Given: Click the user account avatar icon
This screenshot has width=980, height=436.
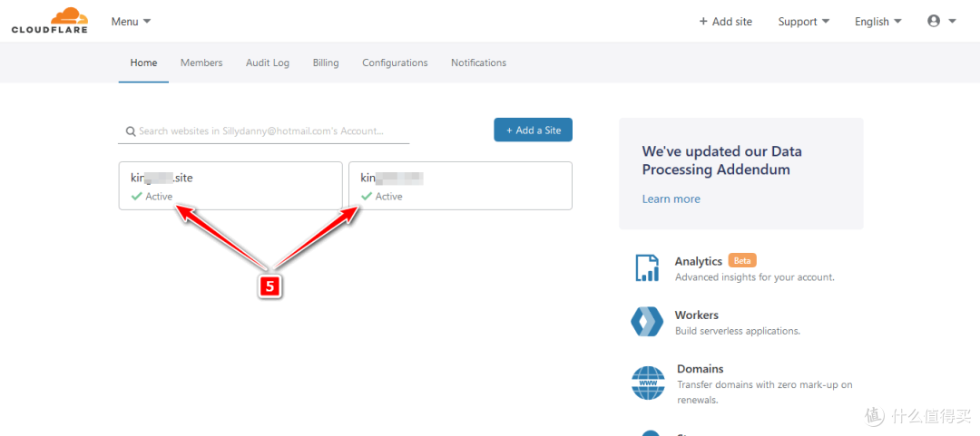Looking at the screenshot, I should point(934,21).
